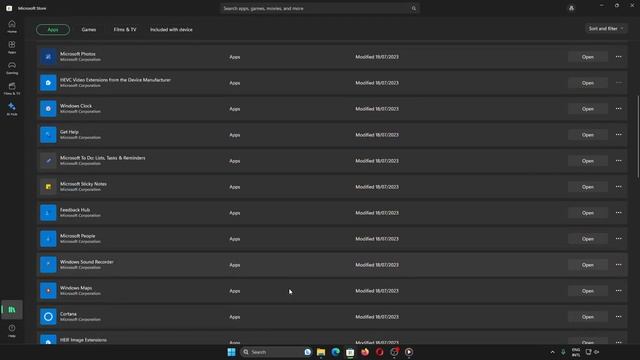Open more options for Microsoft Sticky Notes
Viewport: 640px width, 360px height.
tap(618, 187)
